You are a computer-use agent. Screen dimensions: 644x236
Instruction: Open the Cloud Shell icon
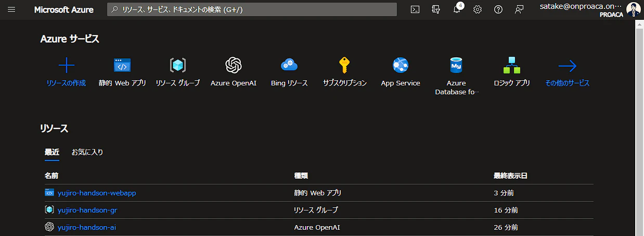[x=415, y=9]
